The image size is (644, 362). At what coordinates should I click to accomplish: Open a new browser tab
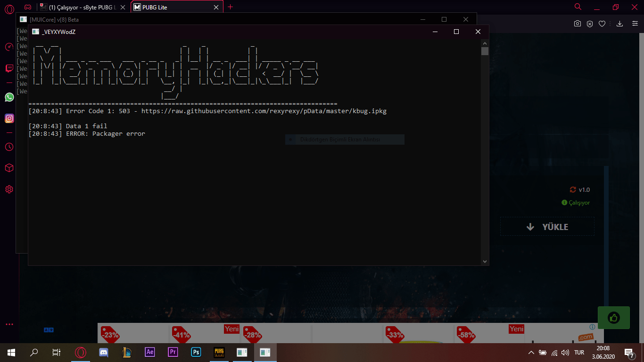click(230, 7)
